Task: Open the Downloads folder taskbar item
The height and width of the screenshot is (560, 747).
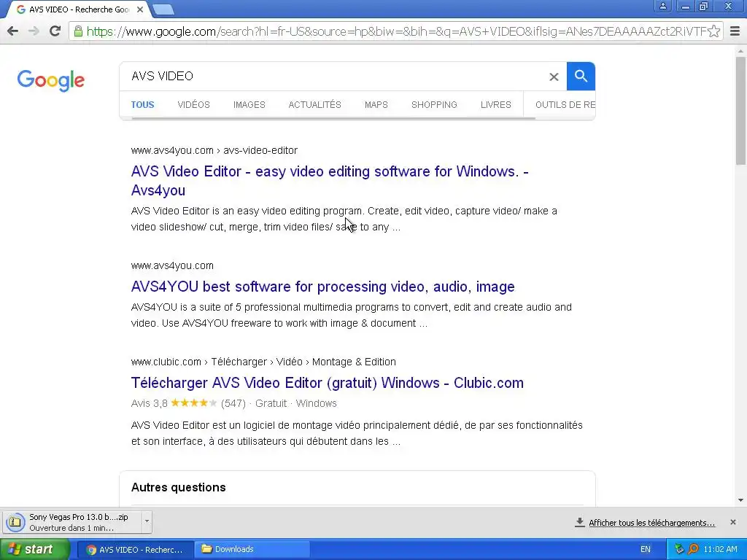Action: [252, 550]
